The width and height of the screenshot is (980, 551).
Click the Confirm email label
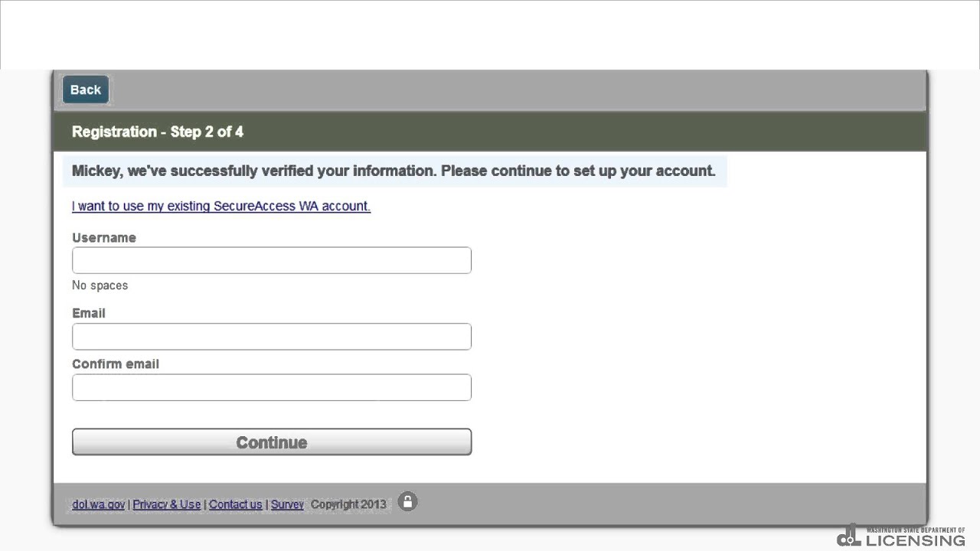click(116, 364)
